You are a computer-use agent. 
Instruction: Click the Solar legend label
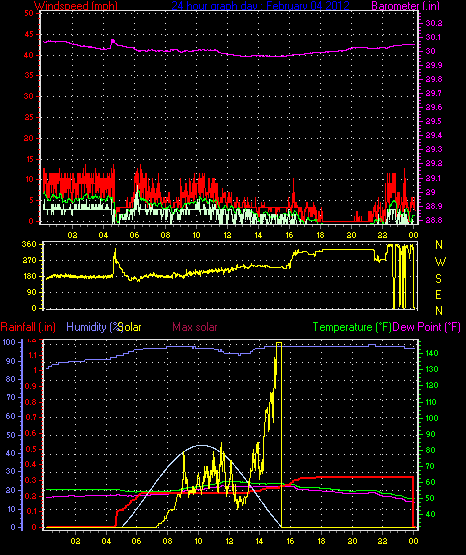[x=130, y=327]
